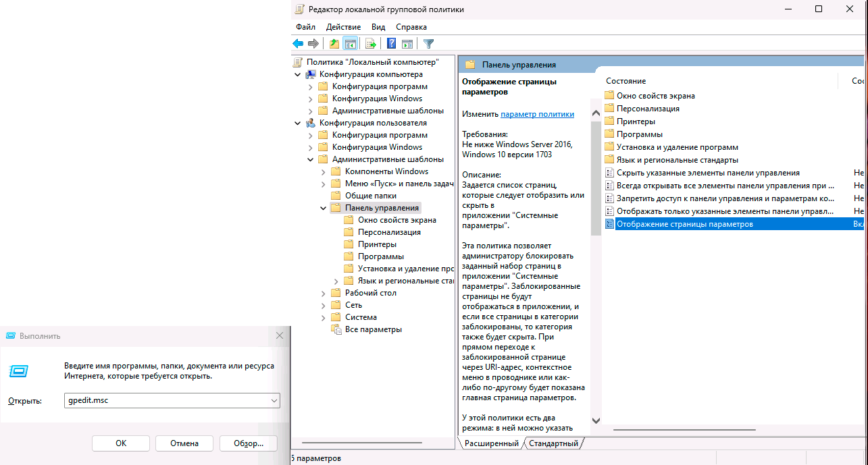Expand the 'Компоненты Windows' node
This screenshot has width=868, height=465.
(324, 171)
